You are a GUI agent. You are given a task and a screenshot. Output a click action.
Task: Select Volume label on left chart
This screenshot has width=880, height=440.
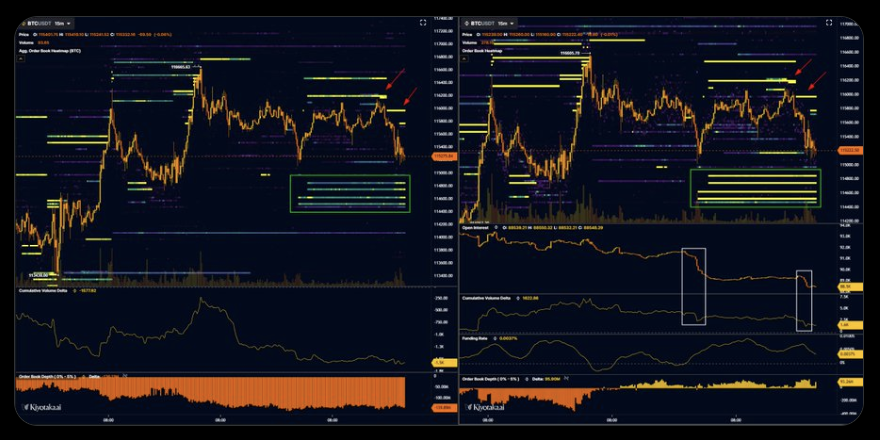[24, 42]
